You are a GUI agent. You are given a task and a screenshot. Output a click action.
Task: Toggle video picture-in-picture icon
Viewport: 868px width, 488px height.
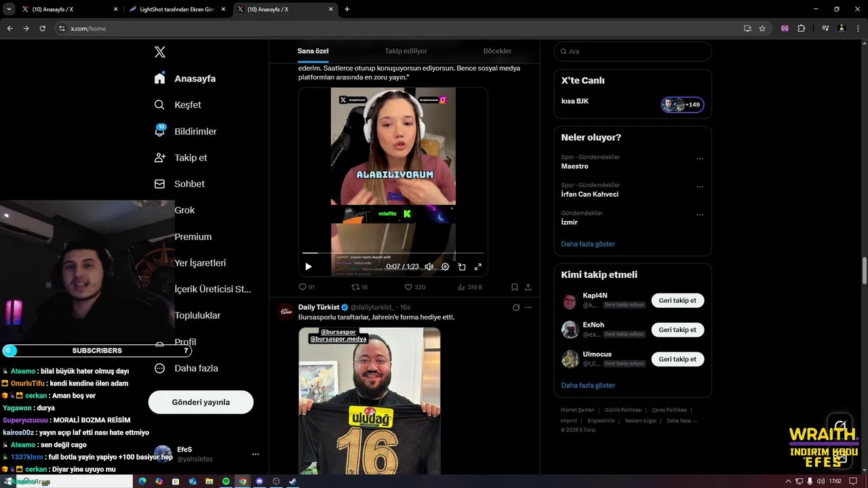coord(462,266)
